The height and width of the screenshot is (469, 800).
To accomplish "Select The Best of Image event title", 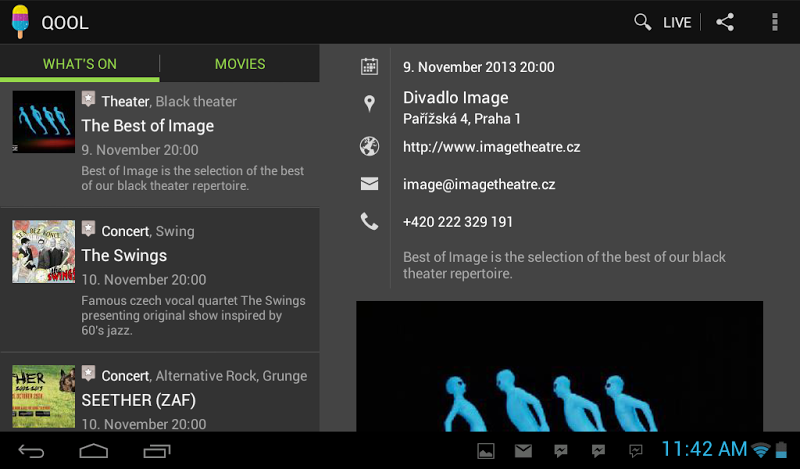I will tap(147, 126).
